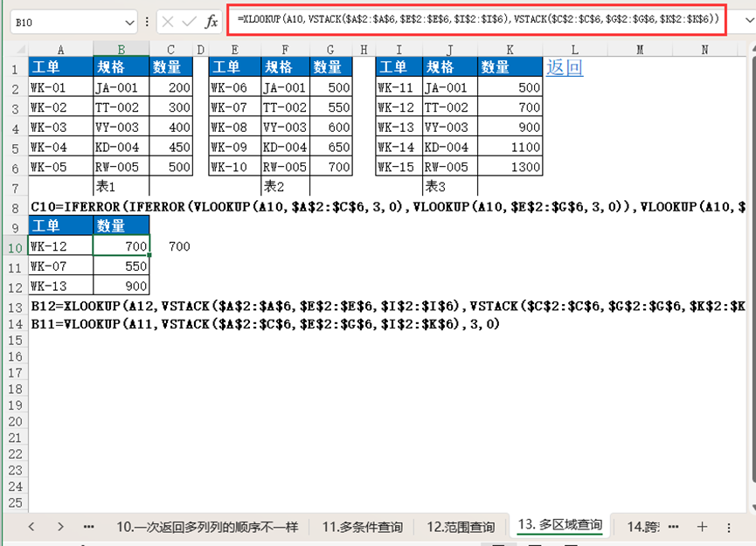Click cell containing WK-05
The image size is (756, 546).
point(61,167)
